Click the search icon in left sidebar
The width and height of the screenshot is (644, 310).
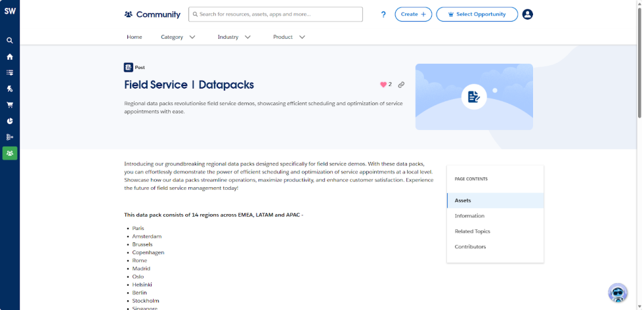[x=10, y=40]
